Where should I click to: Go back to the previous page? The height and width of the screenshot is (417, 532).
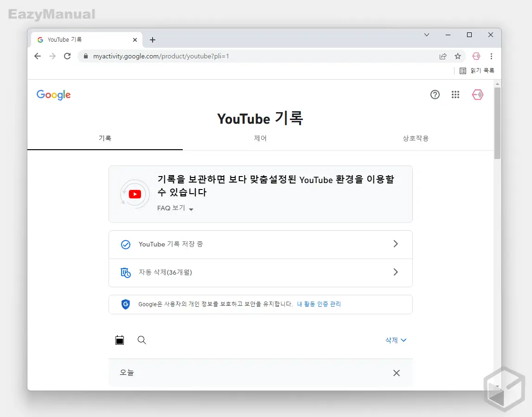(x=38, y=56)
